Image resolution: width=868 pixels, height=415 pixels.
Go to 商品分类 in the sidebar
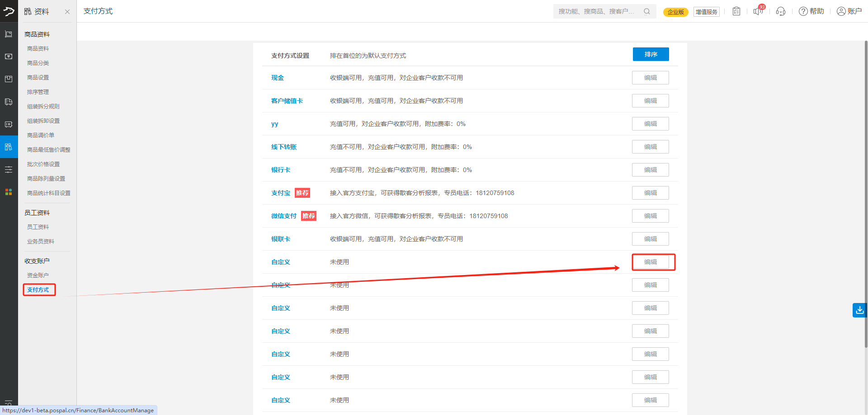point(38,63)
